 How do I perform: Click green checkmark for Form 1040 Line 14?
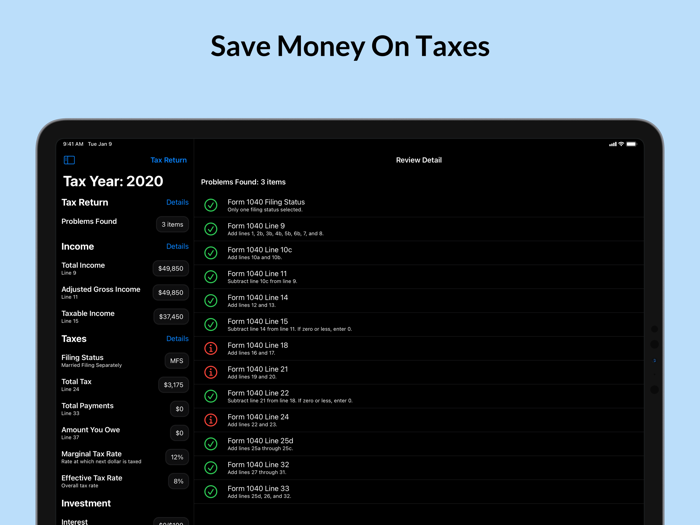point(211,301)
